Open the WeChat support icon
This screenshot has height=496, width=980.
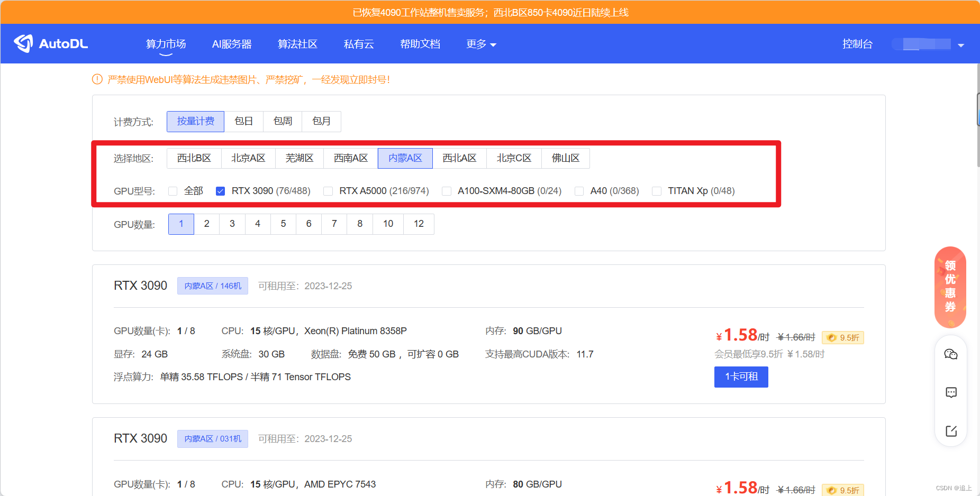(x=951, y=354)
